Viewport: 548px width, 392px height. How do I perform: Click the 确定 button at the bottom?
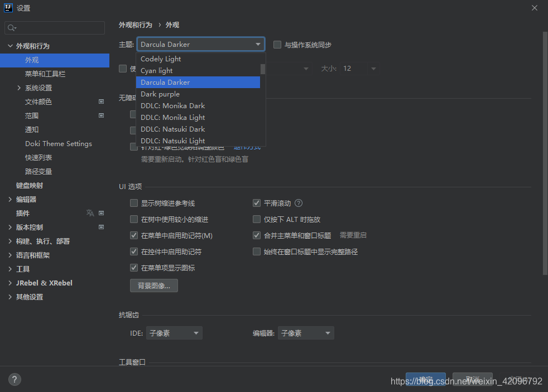point(426,378)
